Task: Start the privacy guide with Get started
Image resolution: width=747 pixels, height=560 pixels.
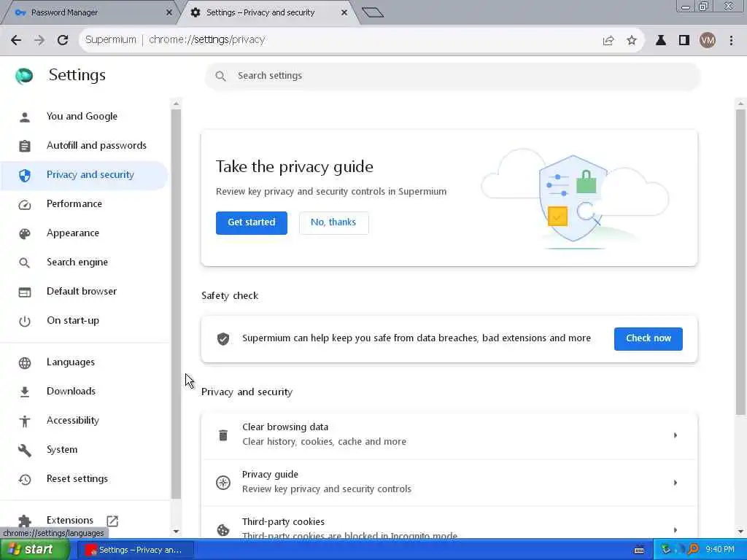Action: (x=252, y=222)
